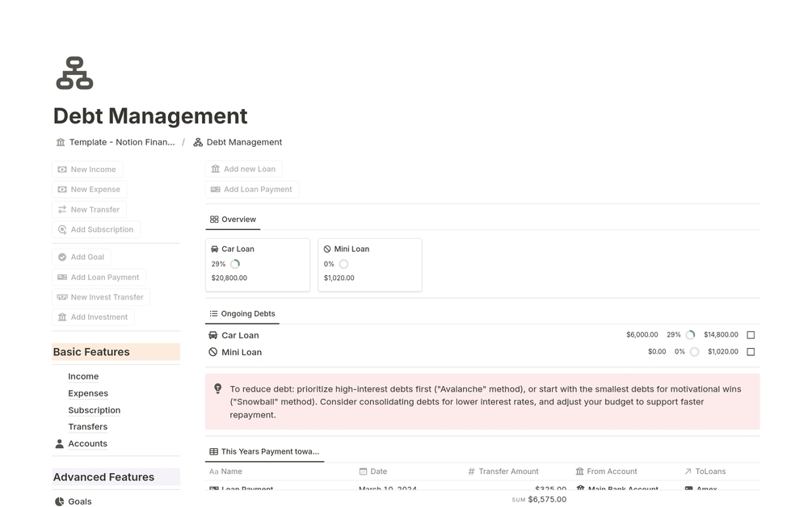Click the Debt Management page title

click(x=151, y=116)
